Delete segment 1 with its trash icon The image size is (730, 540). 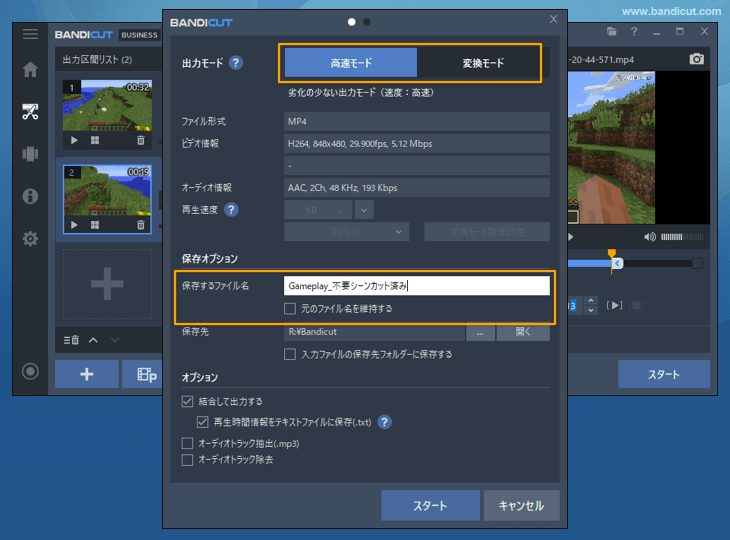(140, 141)
